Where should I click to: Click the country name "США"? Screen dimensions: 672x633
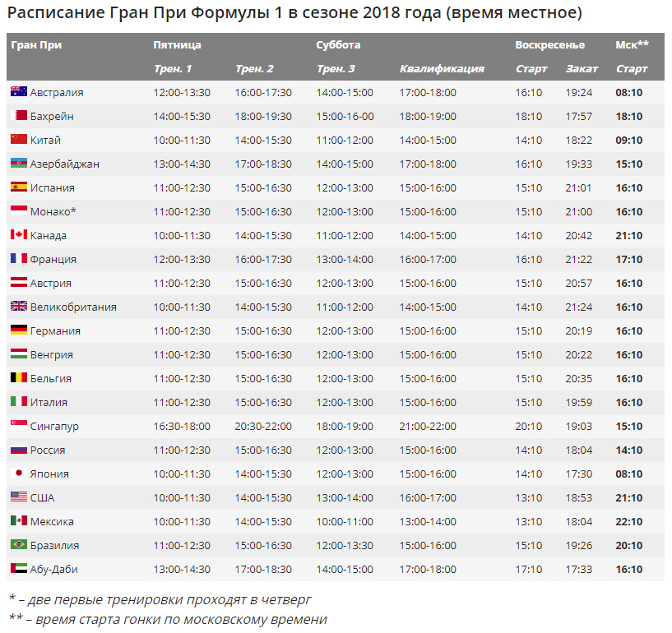42,498
